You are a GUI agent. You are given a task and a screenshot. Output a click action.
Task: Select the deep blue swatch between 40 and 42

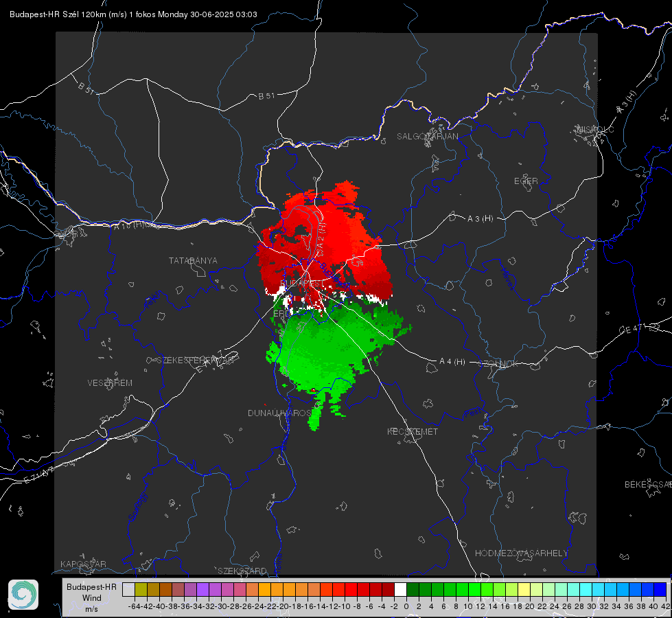(660, 589)
